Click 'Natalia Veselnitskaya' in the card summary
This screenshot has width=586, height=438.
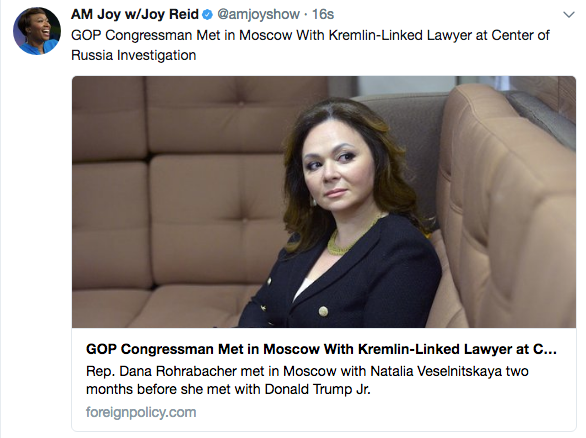[x=436, y=371]
